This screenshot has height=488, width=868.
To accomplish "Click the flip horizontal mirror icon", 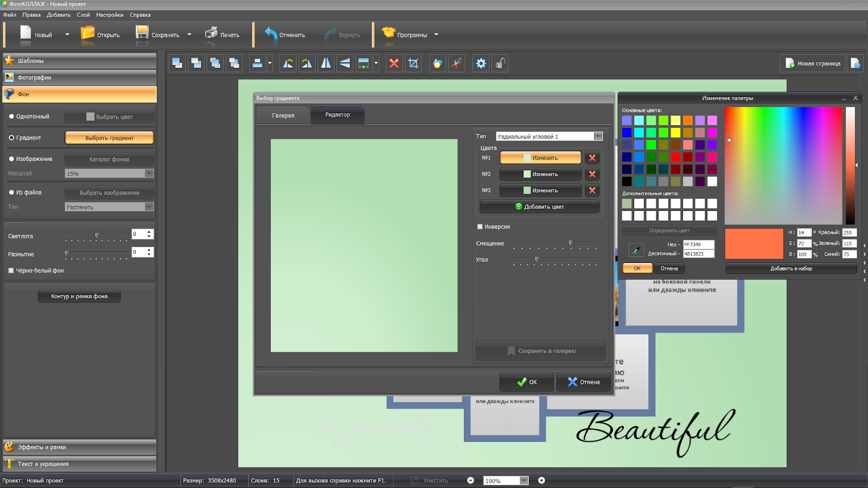I will (326, 63).
